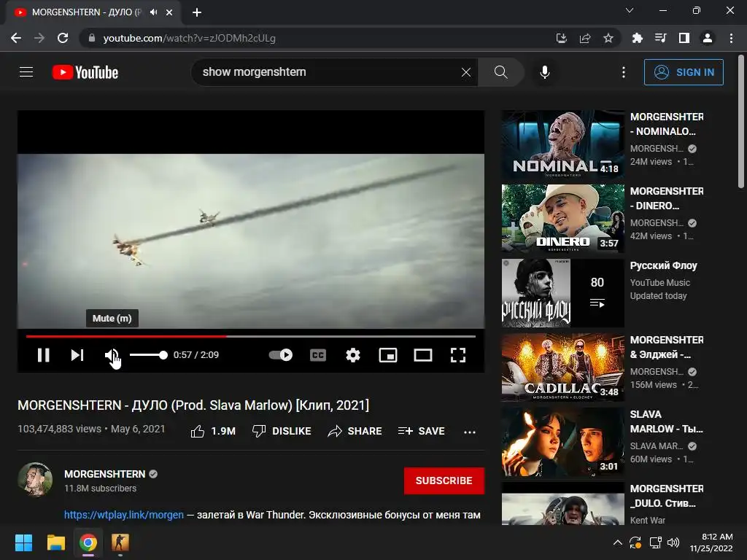Open the Русский Флоу playlist thumbnail
The width and height of the screenshot is (747, 560).
(x=562, y=293)
